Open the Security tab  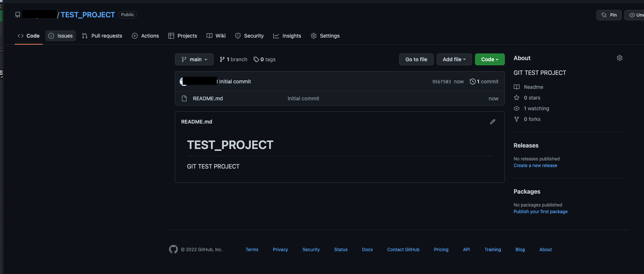[x=249, y=36]
